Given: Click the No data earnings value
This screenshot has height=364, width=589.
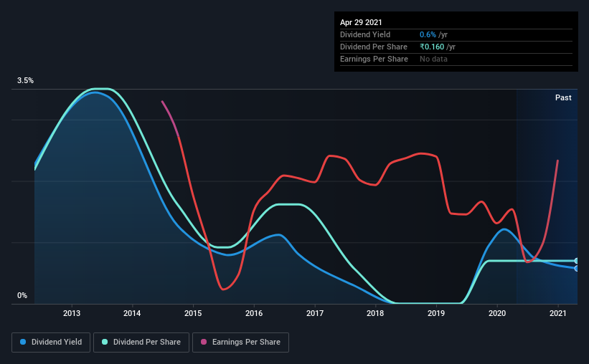Looking at the screenshot, I should [x=433, y=59].
